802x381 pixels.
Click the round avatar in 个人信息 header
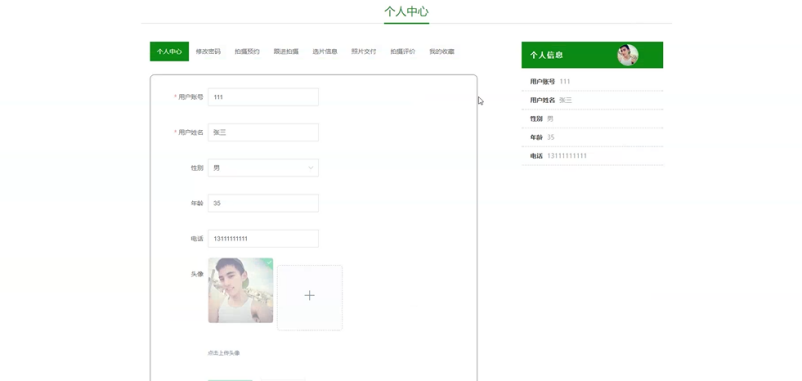[628, 55]
